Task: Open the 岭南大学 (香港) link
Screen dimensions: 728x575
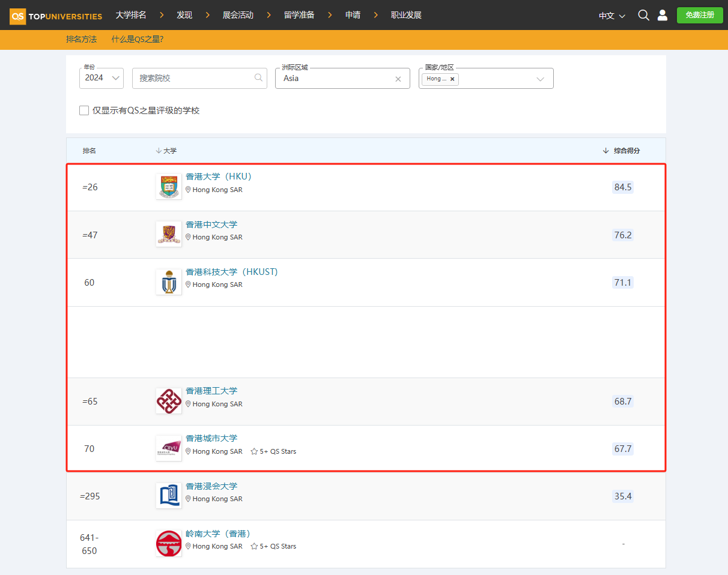Action: [x=219, y=534]
